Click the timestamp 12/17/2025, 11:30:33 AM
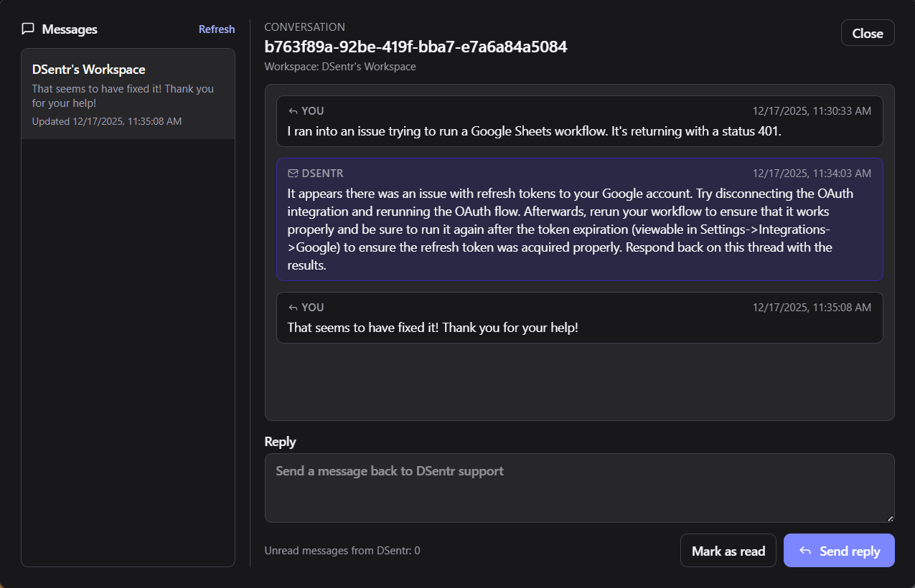 click(812, 111)
